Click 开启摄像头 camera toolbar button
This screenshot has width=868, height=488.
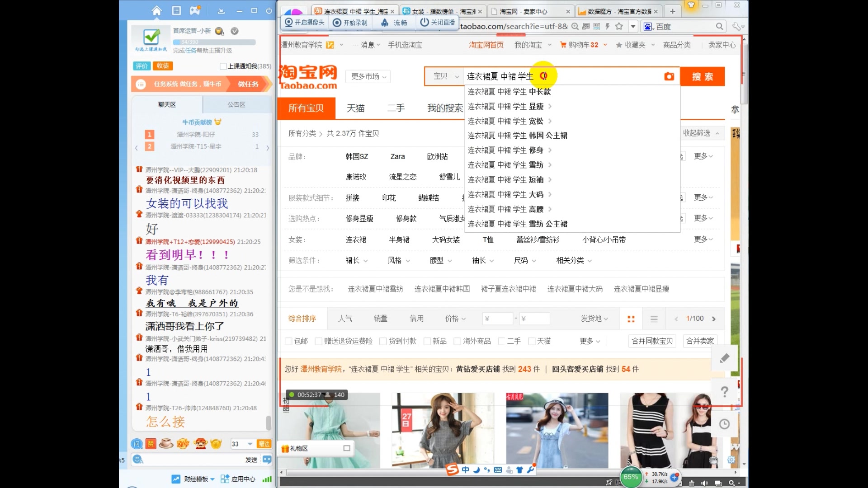click(x=305, y=22)
